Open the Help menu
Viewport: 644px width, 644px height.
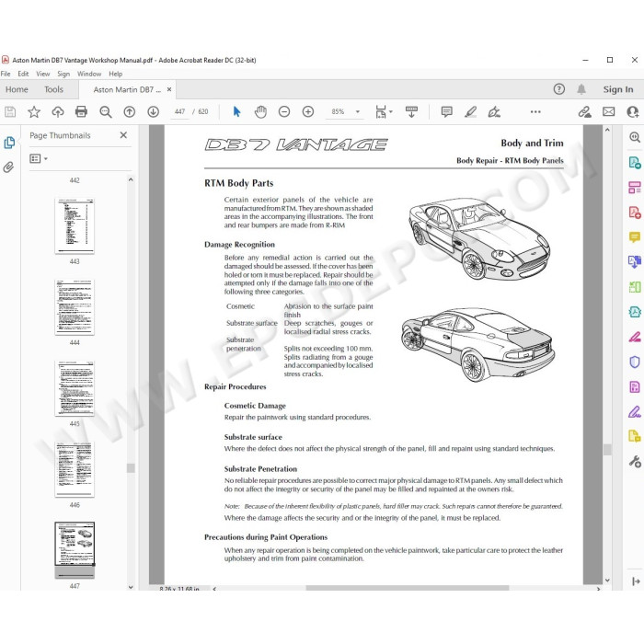[115, 74]
